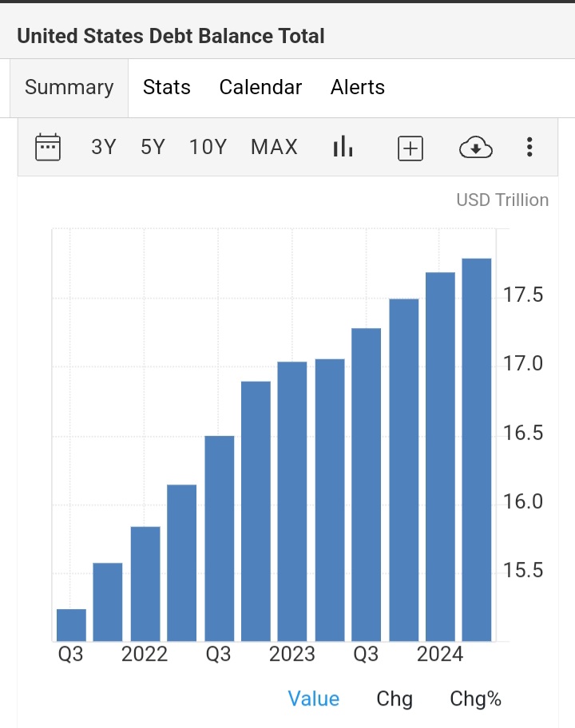Select the MAX time range
This screenshot has height=728, width=575.
point(274,147)
